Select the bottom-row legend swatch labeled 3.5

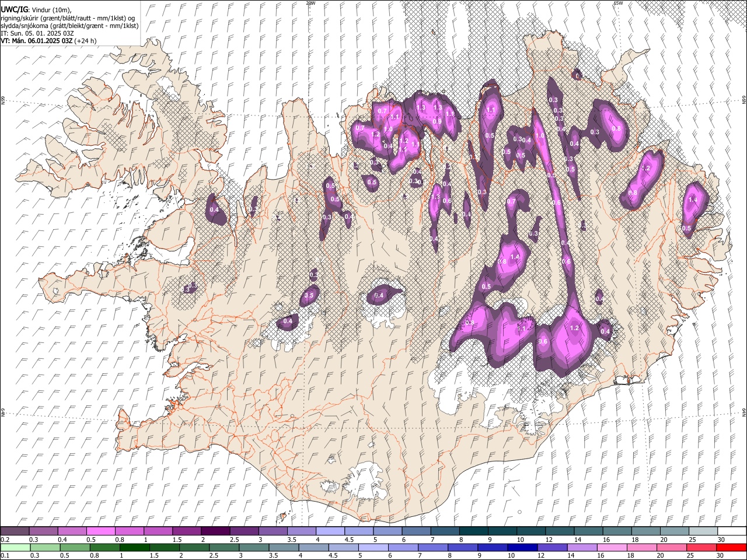click(x=283, y=548)
